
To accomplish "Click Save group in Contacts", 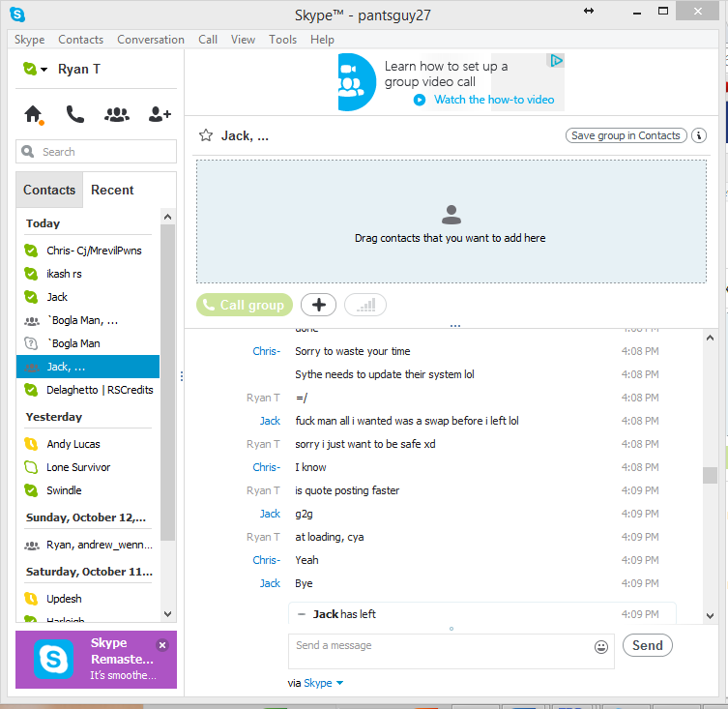I will pos(626,135).
